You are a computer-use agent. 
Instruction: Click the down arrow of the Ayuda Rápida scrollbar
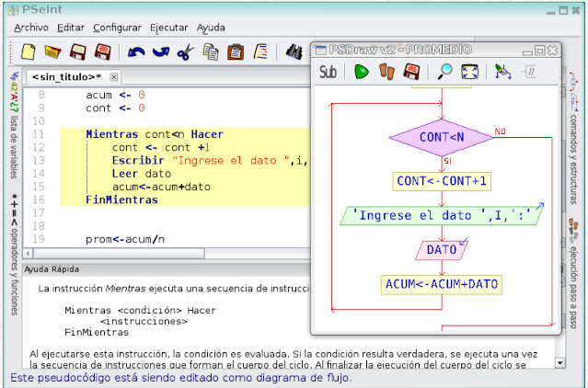click(559, 362)
